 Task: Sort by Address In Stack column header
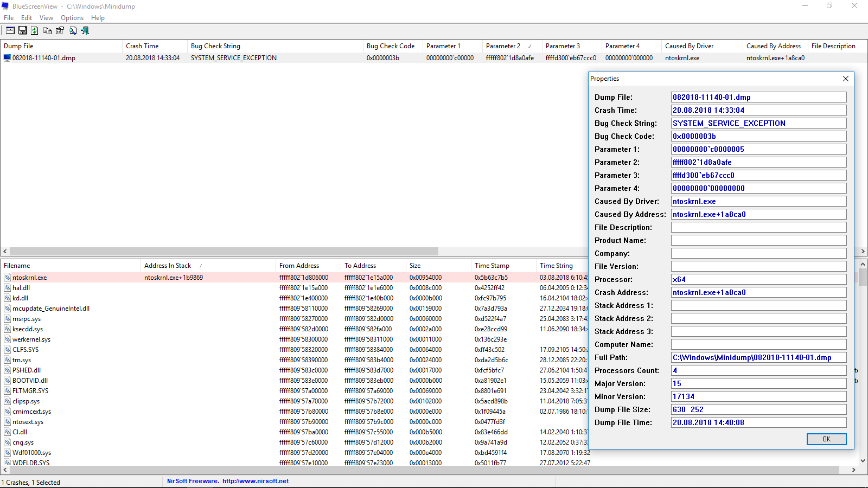coord(168,266)
